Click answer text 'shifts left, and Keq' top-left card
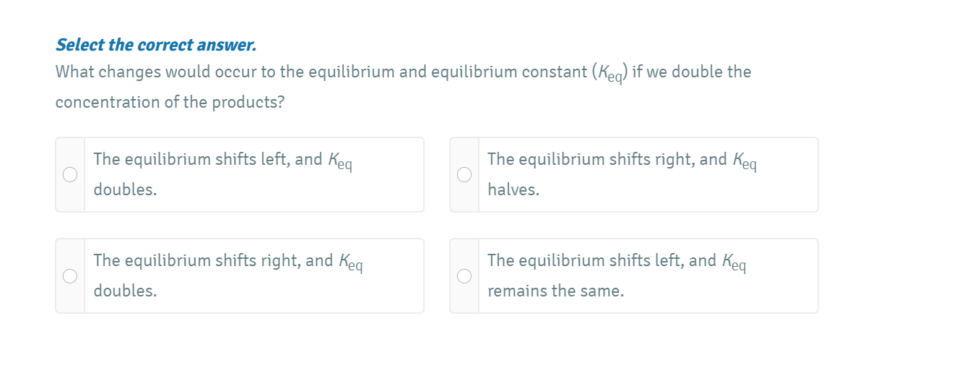The image size is (980, 376). coord(209,160)
